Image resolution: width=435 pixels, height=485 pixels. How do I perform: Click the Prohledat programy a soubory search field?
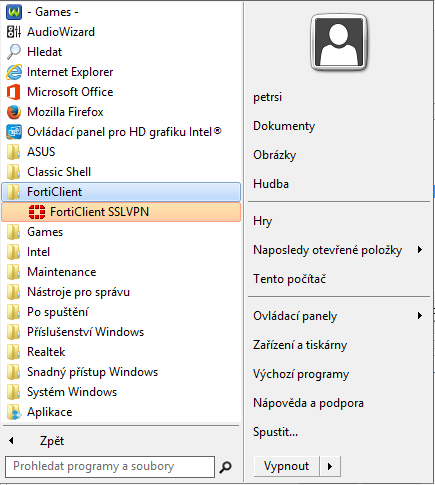tap(110, 467)
